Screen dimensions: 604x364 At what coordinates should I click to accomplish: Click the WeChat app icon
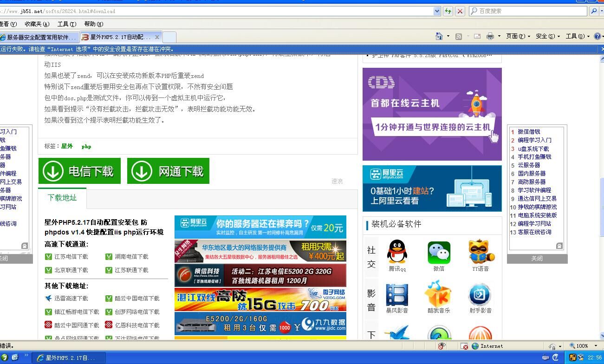click(x=439, y=252)
